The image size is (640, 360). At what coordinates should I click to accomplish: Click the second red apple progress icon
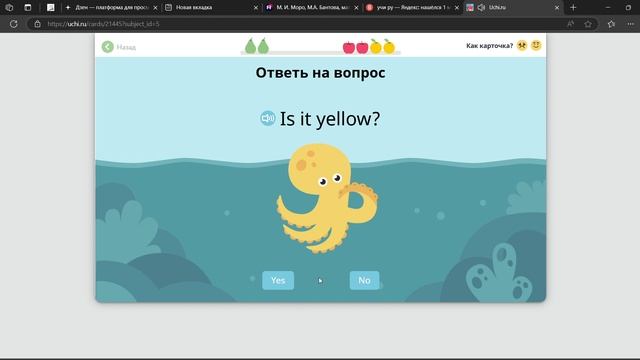362,47
